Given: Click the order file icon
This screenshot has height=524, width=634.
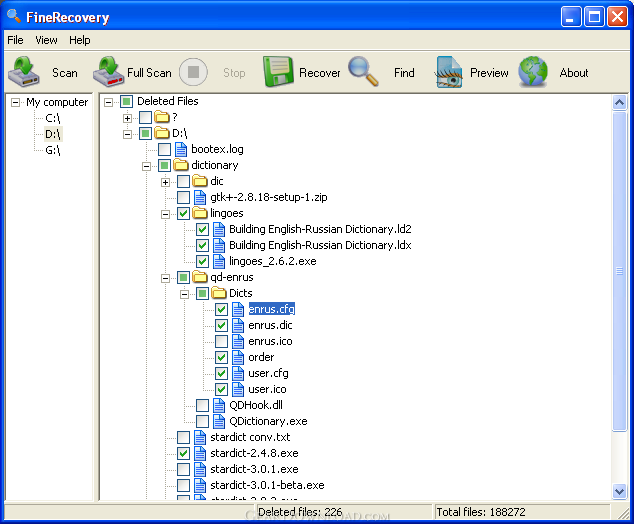Looking at the screenshot, I should [238, 357].
